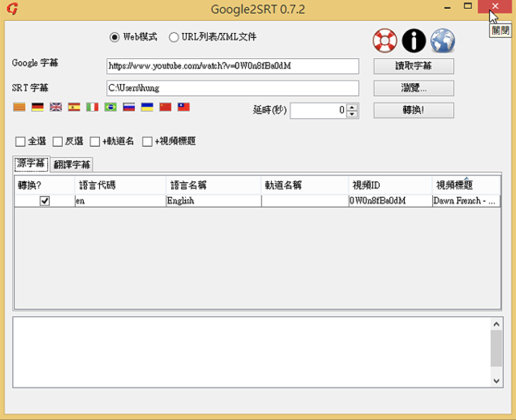Select the Spanish flag language

pyautogui.click(x=74, y=107)
